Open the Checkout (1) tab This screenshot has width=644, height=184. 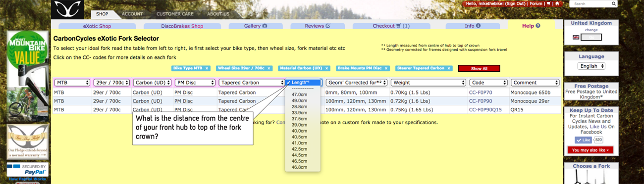tap(391, 26)
